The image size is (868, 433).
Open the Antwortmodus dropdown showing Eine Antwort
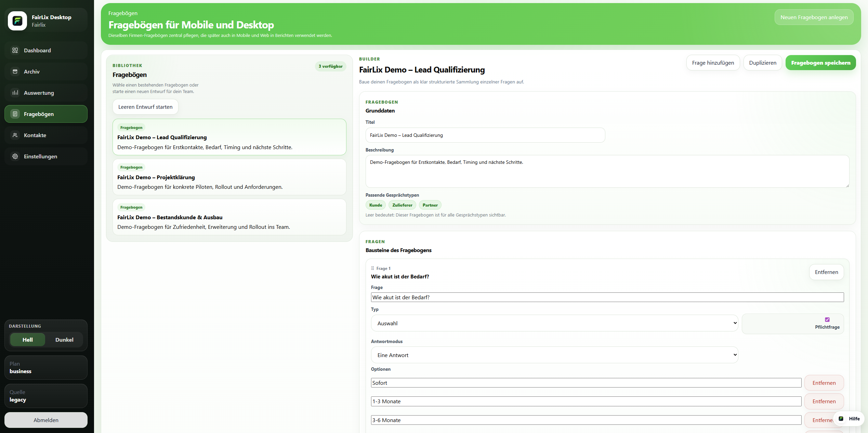(x=554, y=355)
